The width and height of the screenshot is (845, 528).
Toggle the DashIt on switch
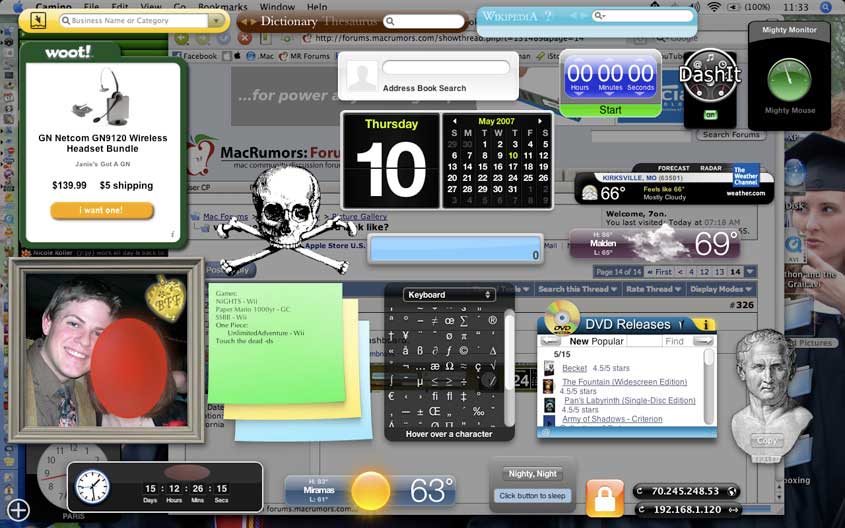point(709,115)
